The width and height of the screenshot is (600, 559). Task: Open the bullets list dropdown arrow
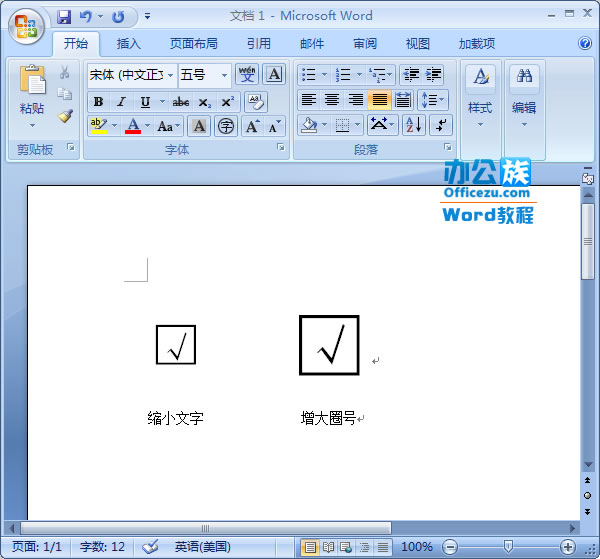coord(324,74)
